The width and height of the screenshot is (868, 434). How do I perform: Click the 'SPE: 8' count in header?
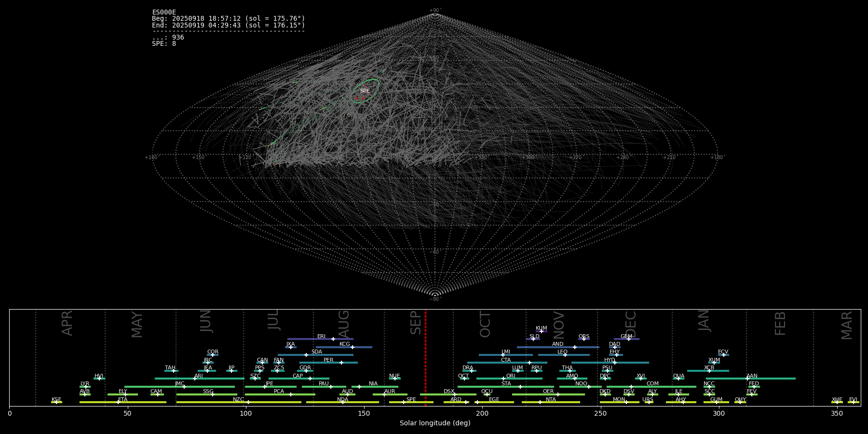pyautogui.click(x=164, y=43)
